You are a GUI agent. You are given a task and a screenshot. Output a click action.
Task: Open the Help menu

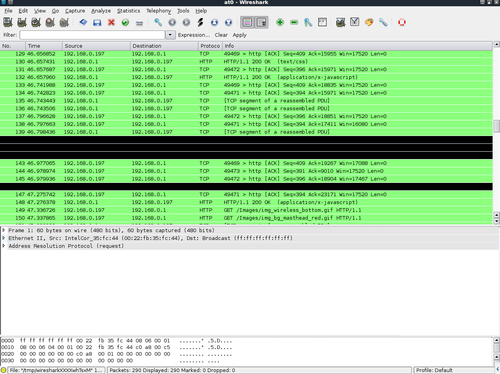tap(201, 11)
